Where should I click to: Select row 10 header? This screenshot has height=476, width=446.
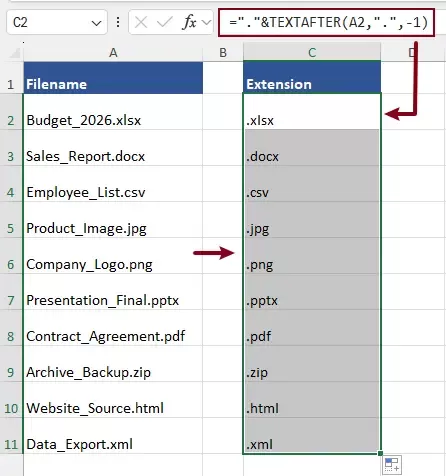tap(11, 400)
